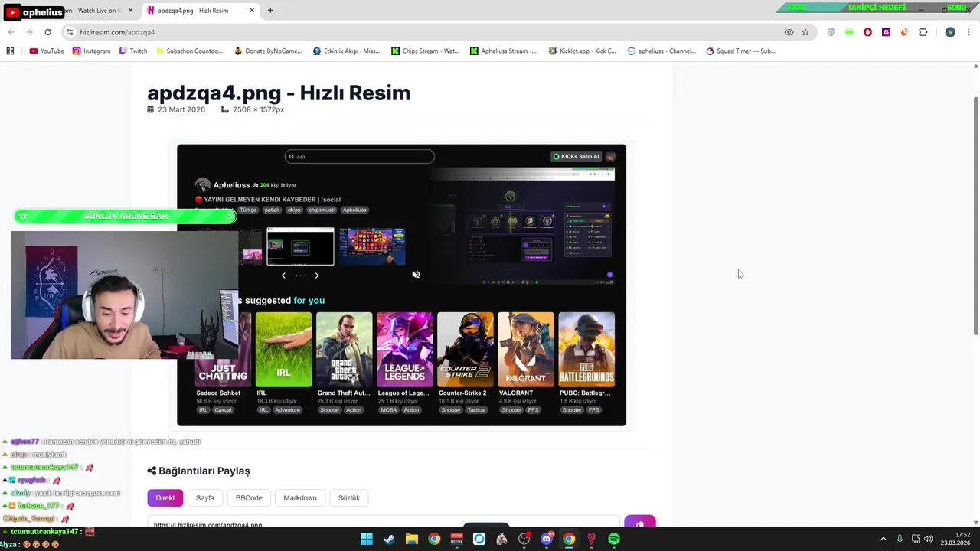Open File Explorer from the taskbar
Viewport: 980px width, 551px height.
coord(412,539)
